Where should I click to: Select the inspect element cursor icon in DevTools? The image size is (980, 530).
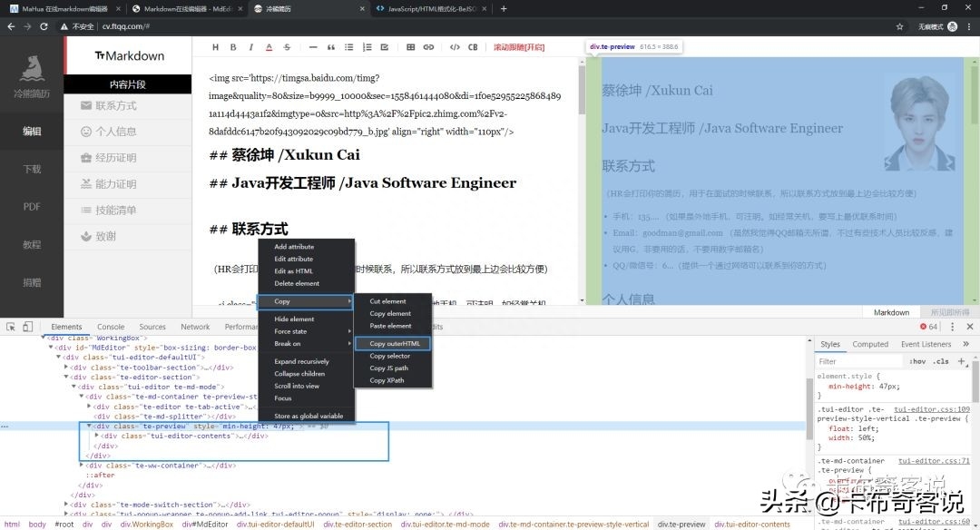pyautogui.click(x=11, y=325)
